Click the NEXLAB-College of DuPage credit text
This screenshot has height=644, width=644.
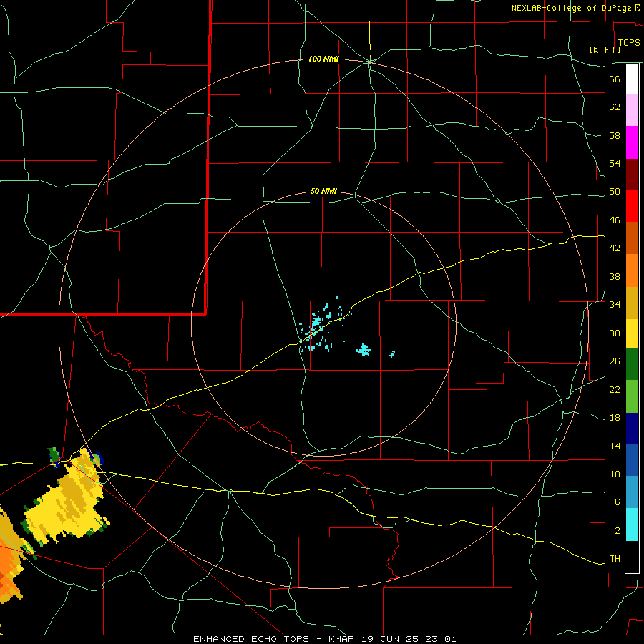(575, 8)
